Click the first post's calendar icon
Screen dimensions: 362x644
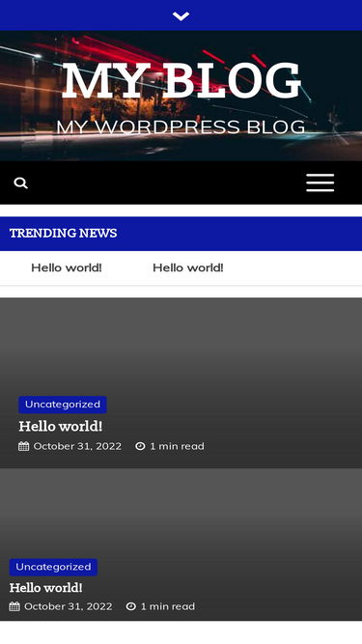(24, 446)
